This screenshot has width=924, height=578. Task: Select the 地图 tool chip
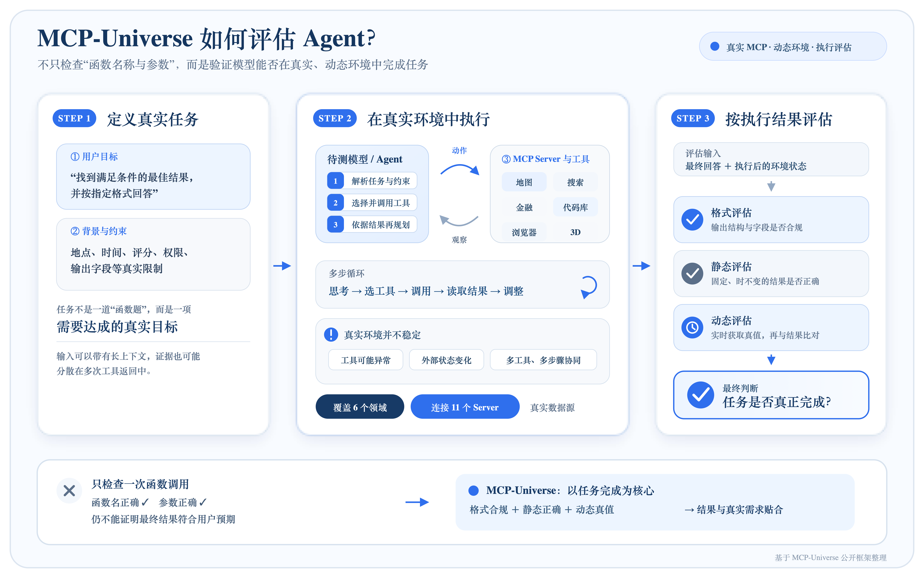(x=524, y=182)
